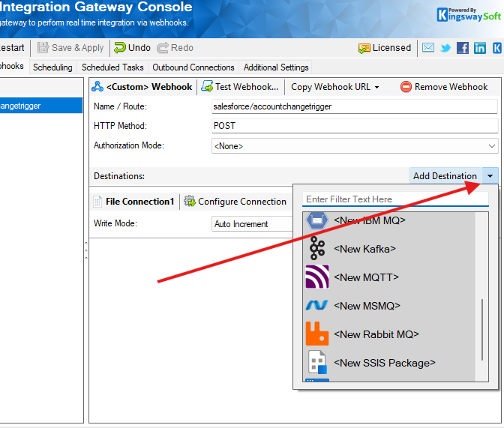Click the Remove Webhook button
Screen dimensions: 504x428
click(444, 87)
